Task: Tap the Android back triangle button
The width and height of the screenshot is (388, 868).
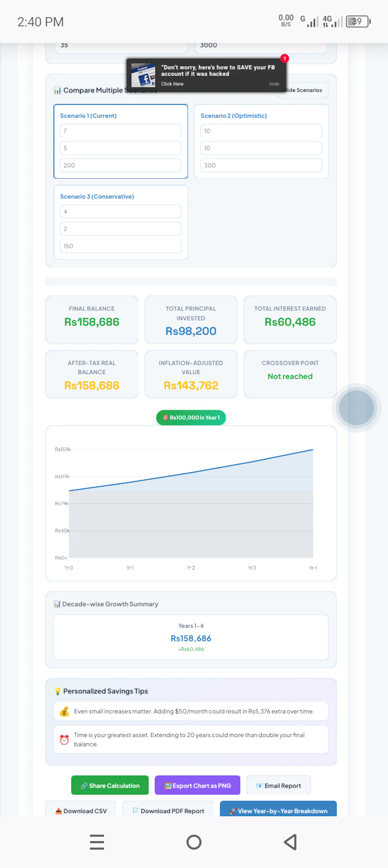Action: point(290,842)
